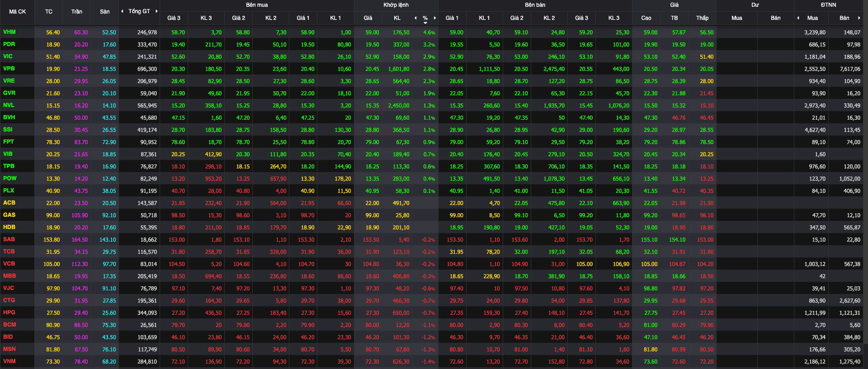Click the ĐTNN group header

[x=829, y=5]
